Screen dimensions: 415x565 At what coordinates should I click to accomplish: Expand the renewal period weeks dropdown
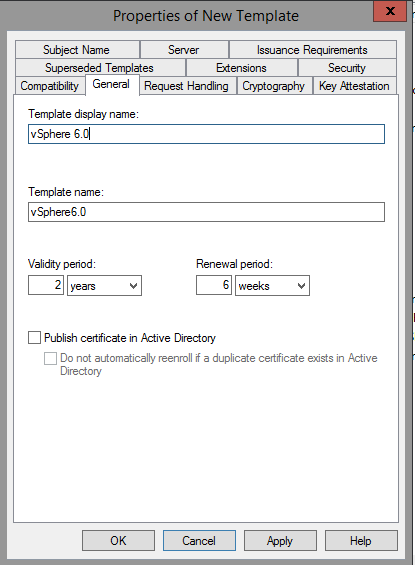pos(272,286)
